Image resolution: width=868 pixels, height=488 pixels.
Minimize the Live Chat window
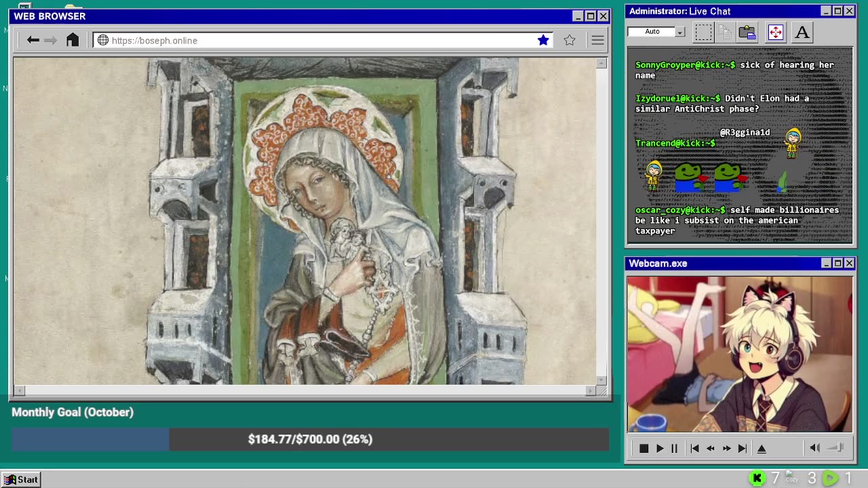coord(826,11)
